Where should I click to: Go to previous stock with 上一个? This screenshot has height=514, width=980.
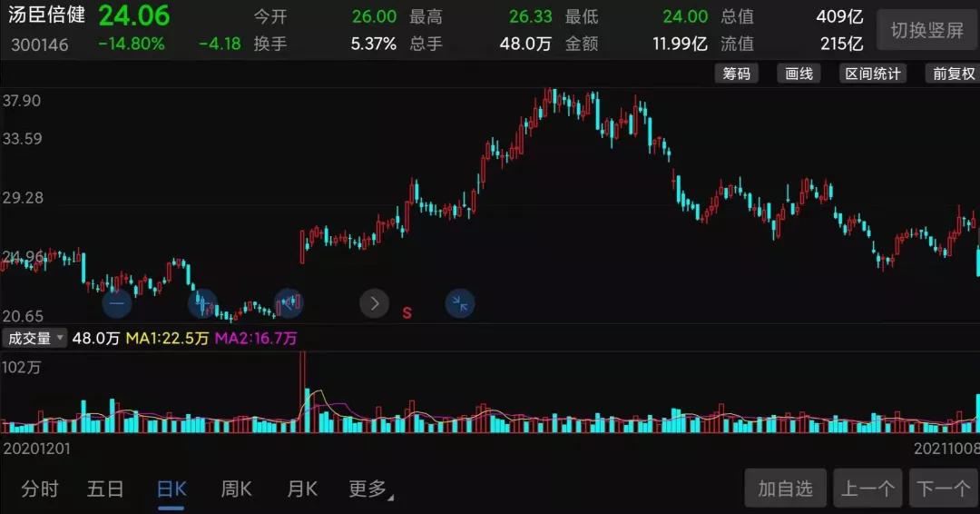[867, 488]
